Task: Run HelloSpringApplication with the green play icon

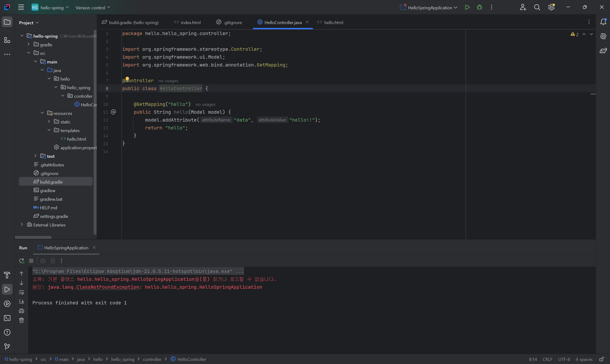Action: click(467, 7)
